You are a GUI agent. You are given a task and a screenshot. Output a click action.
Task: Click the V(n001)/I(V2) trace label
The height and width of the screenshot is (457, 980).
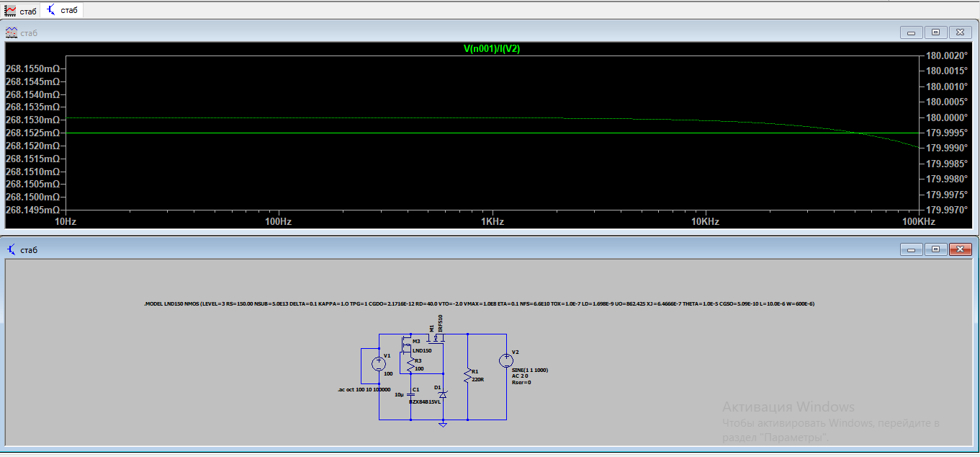tap(492, 48)
